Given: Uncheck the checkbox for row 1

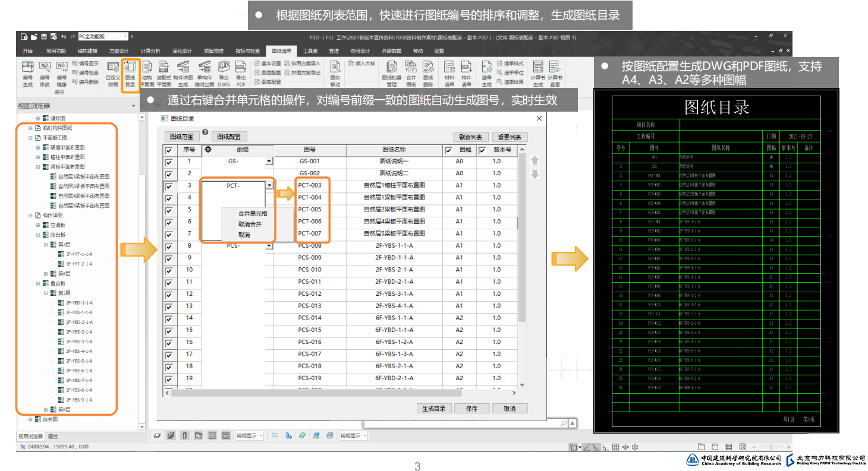Looking at the screenshot, I should (169, 162).
